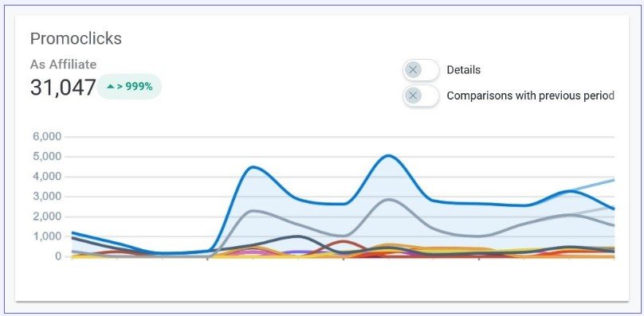Click the Promoclicks card title
The image size is (644, 316).
coord(76,38)
